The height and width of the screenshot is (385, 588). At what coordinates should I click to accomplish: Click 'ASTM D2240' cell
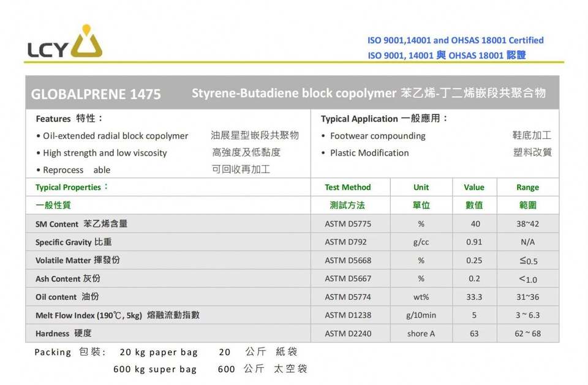click(x=348, y=334)
